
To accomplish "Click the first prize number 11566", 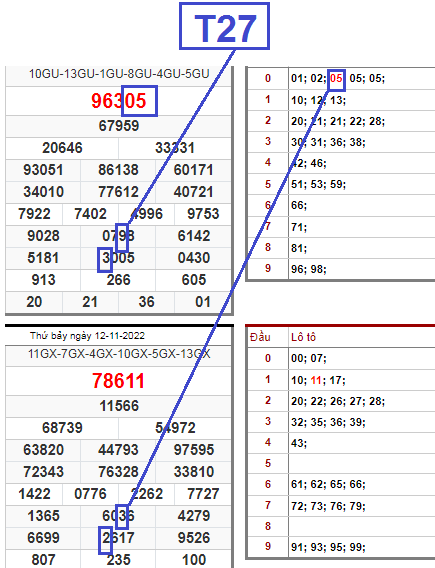I will (x=119, y=406).
